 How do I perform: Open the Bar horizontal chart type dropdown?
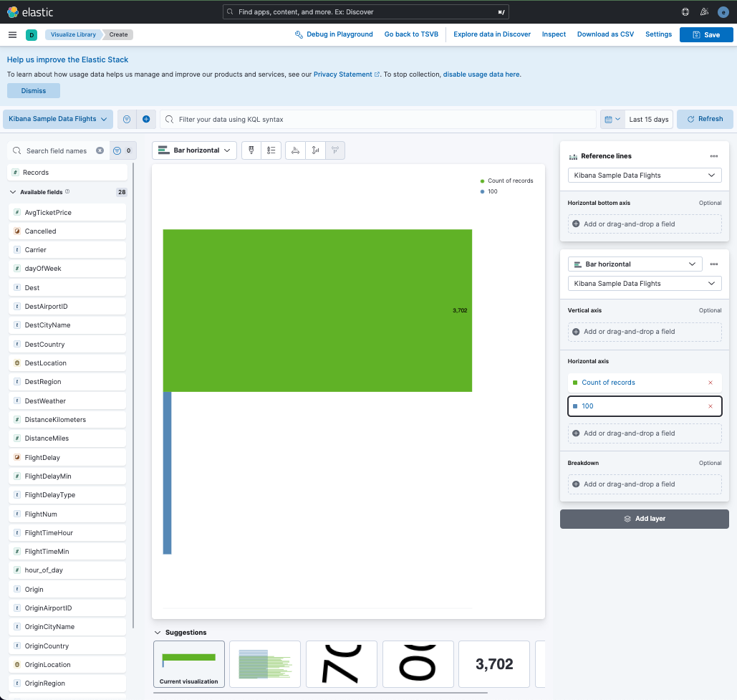pos(193,150)
